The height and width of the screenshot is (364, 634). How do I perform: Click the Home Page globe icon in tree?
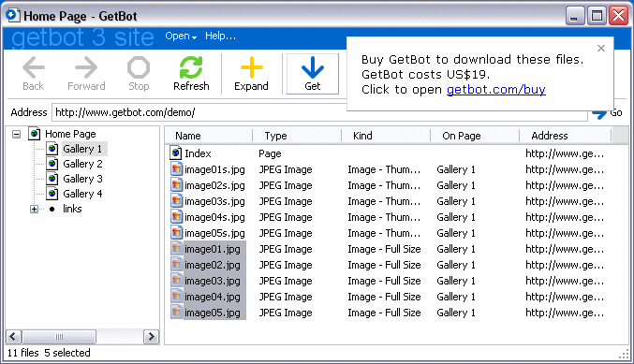coord(35,134)
